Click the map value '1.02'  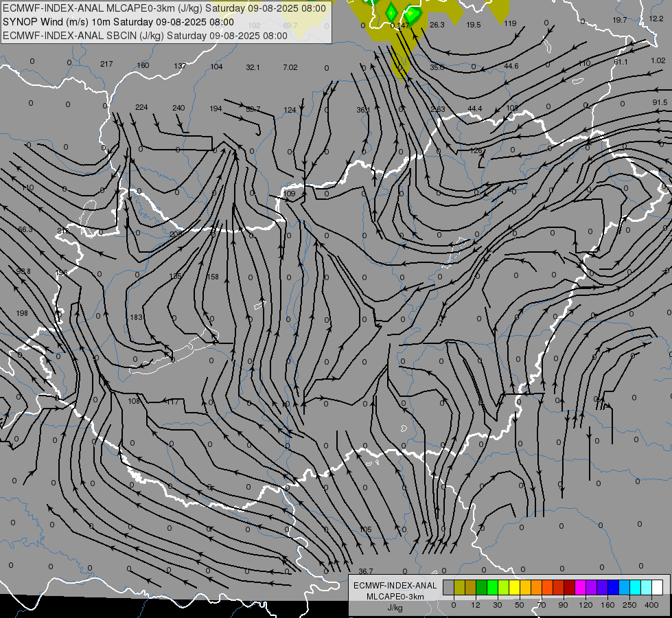pyautogui.click(x=658, y=60)
